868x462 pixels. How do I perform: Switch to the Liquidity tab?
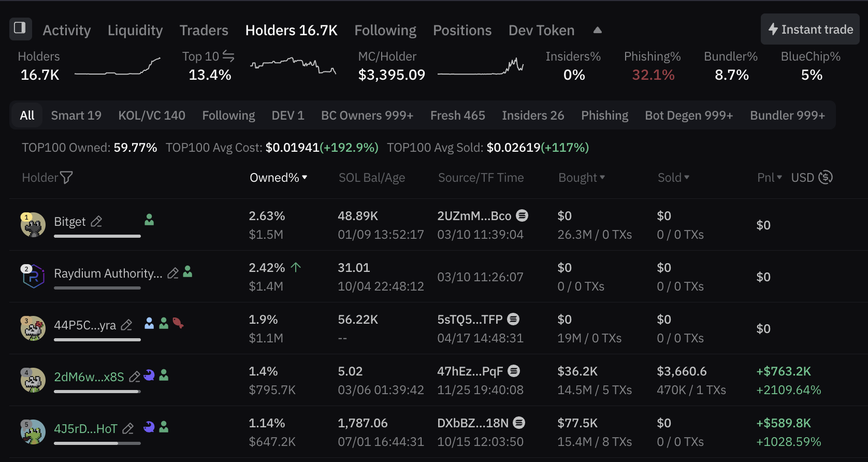[135, 30]
